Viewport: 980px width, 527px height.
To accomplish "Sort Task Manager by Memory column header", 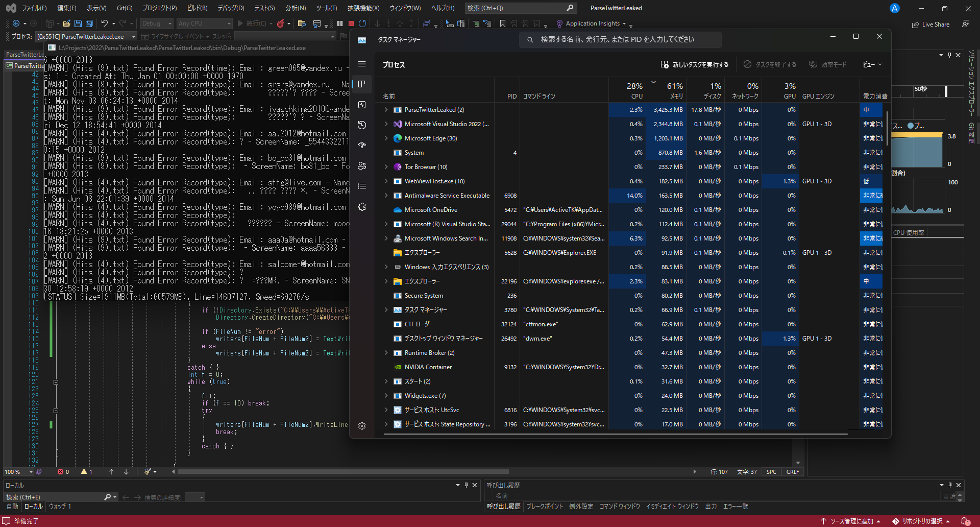I will point(666,90).
